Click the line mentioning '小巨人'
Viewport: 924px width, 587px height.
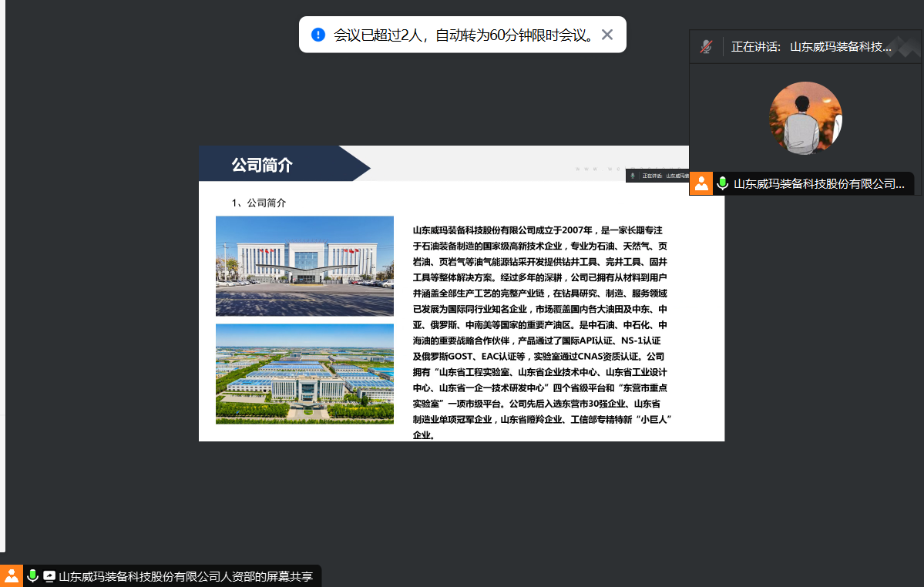(x=542, y=420)
